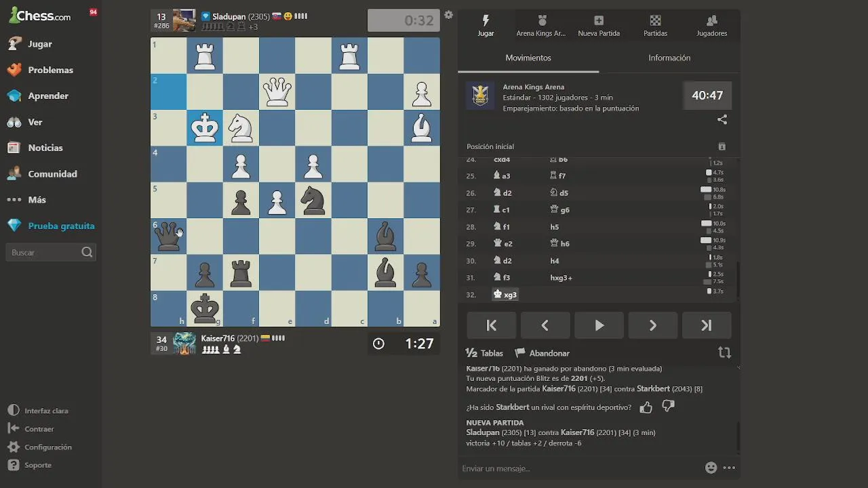Click Sladupan's avatar
The height and width of the screenshot is (488, 868).
[184, 20]
